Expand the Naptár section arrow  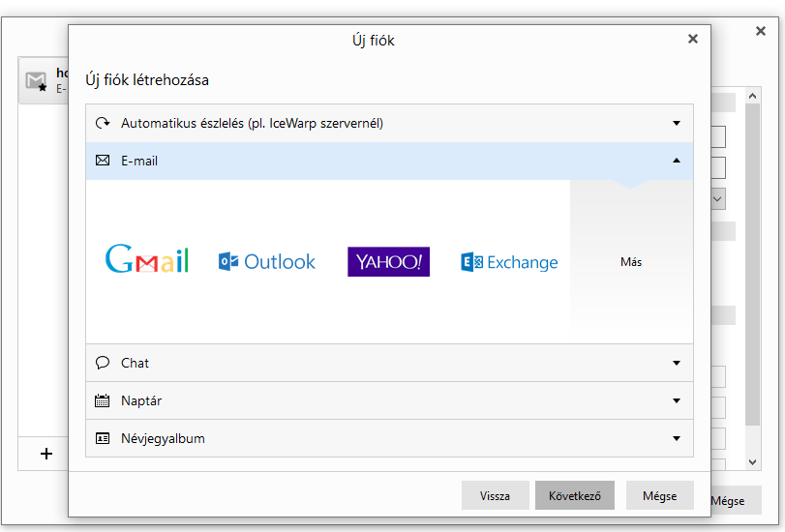click(x=677, y=400)
